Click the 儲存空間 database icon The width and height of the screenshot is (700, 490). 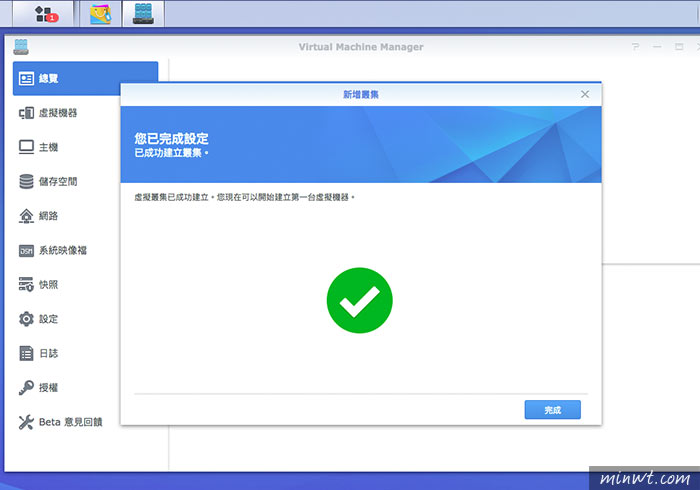click(26, 181)
